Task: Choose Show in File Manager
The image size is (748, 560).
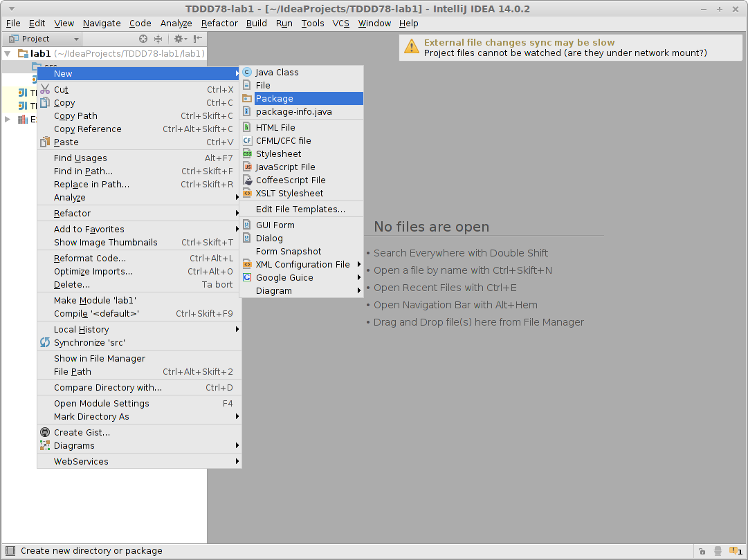Action: (139, 359)
